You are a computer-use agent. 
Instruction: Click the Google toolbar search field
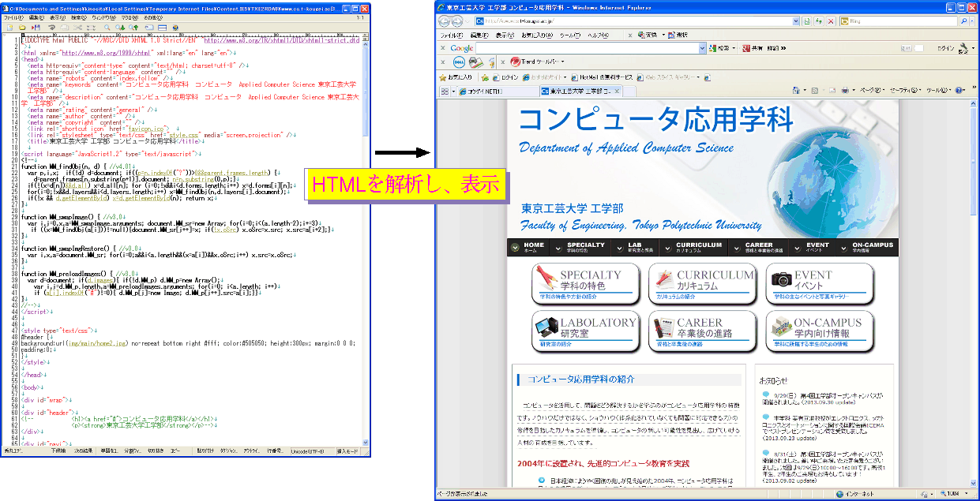tap(587, 48)
